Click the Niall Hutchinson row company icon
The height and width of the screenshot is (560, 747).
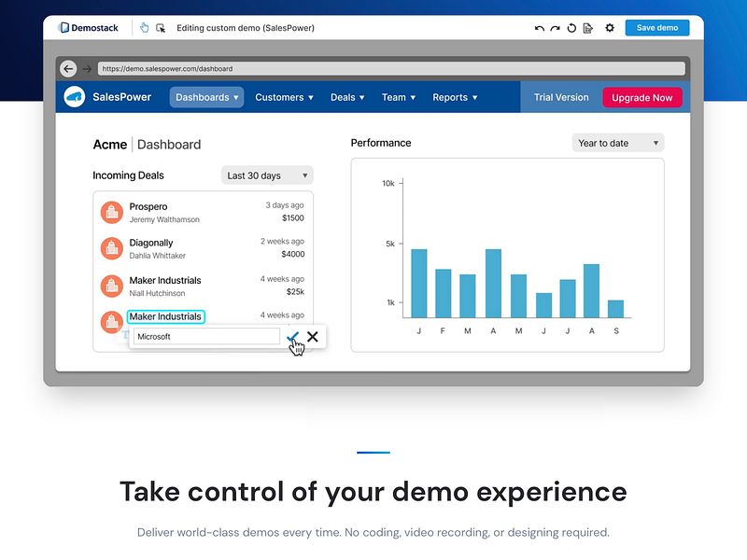[x=112, y=287]
